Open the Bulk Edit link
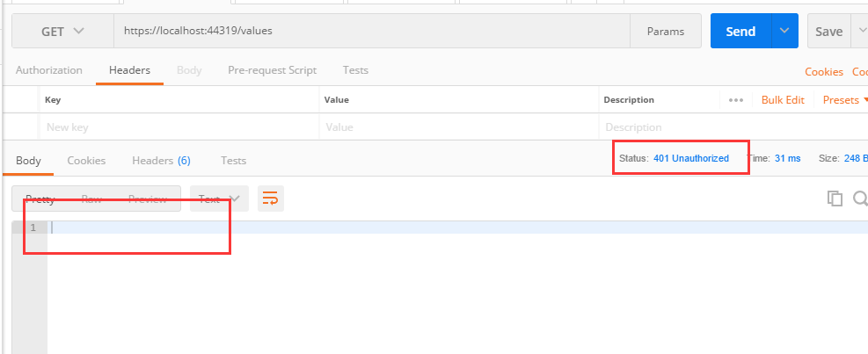 [783, 100]
